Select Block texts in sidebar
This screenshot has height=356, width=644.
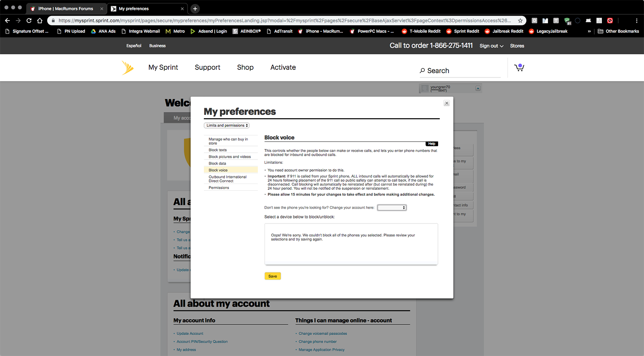tap(231, 150)
